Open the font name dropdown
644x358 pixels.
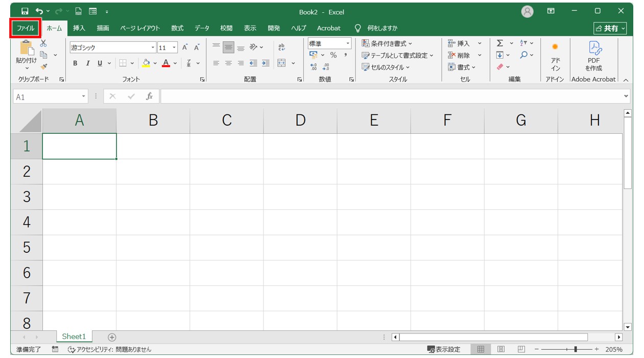153,47
